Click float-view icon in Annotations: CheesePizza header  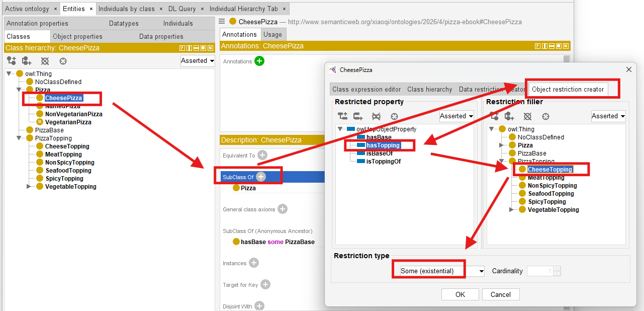559,46
